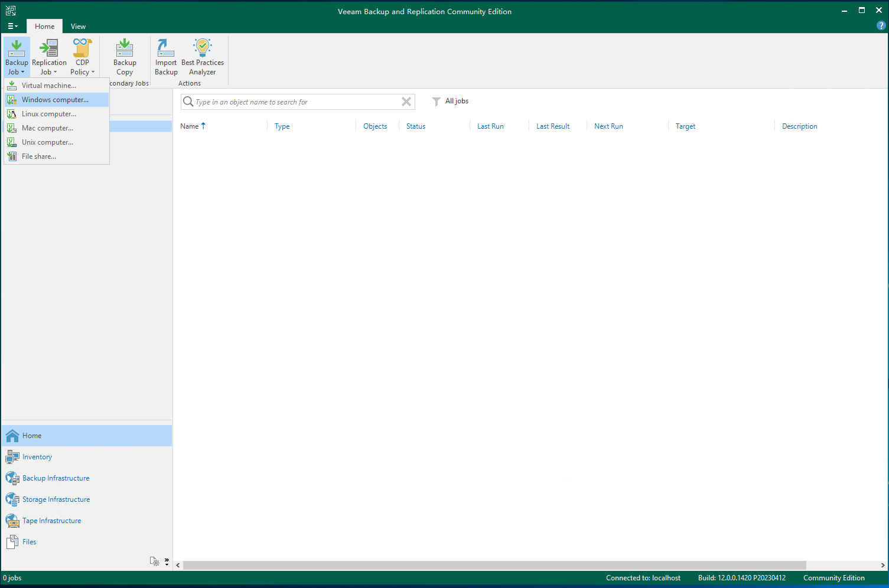Open the All jobs filter
Screen dimensions: 889x588
450,102
